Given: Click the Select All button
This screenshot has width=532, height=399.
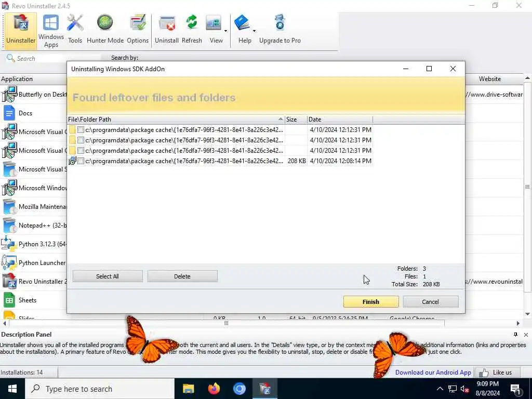Looking at the screenshot, I should [x=108, y=276].
